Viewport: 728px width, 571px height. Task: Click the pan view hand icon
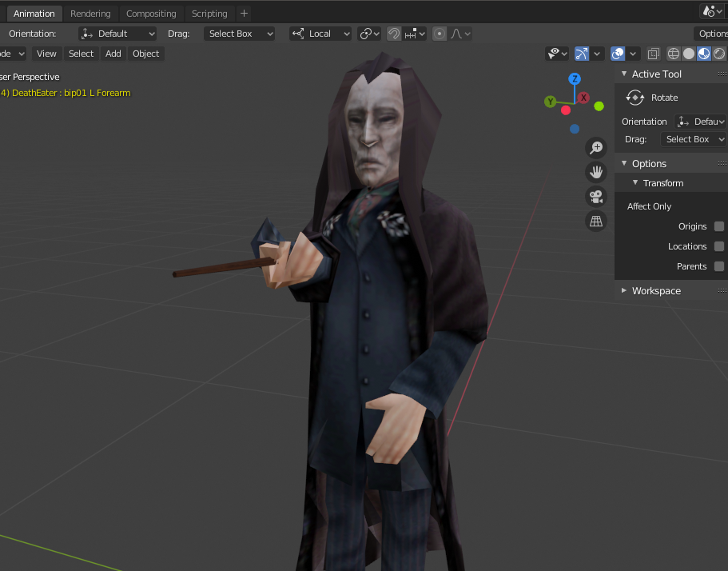596,172
